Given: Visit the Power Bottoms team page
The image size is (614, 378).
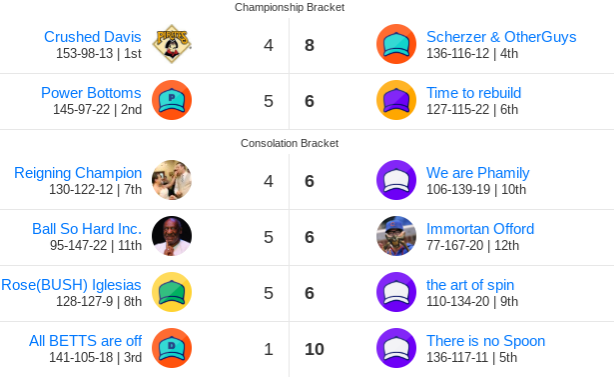Looking at the screenshot, I should click(91, 93).
